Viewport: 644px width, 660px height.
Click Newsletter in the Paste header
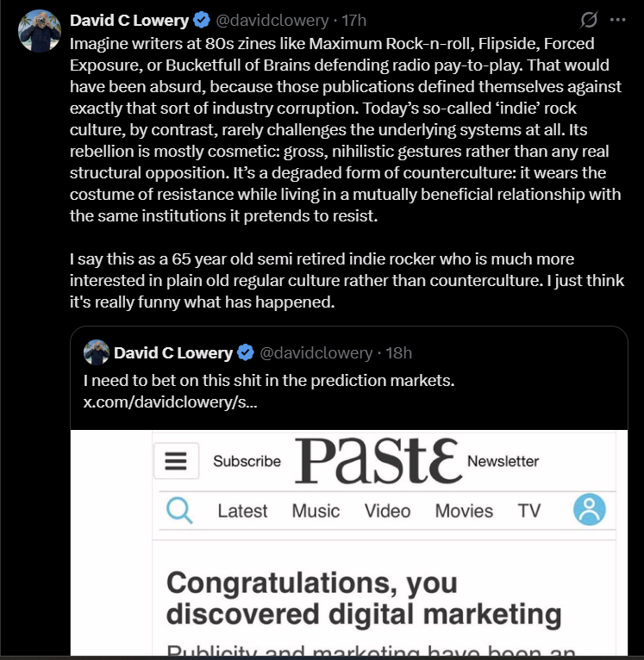click(503, 462)
